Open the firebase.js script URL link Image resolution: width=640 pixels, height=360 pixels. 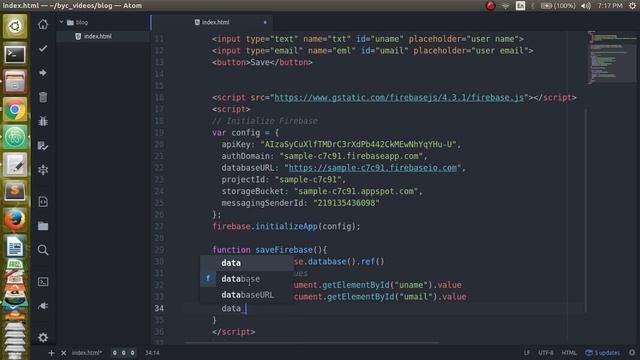pyautogui.click(x=399, y=98)
